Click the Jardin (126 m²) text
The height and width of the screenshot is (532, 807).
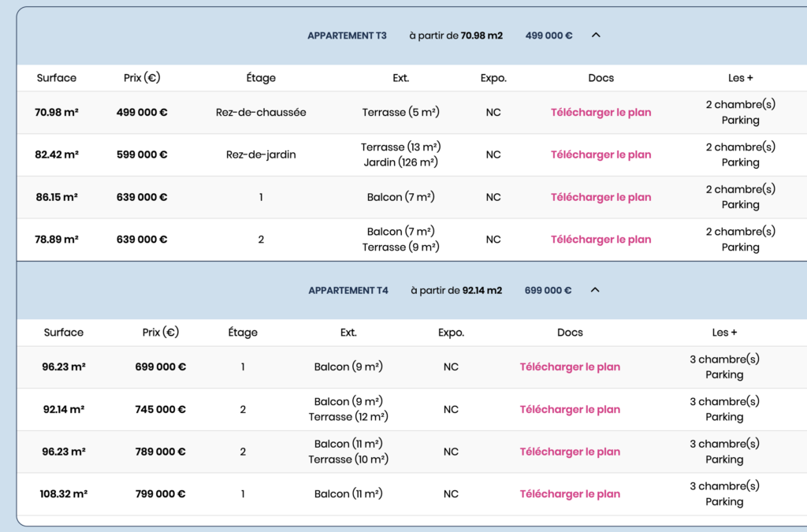(400, 163)
